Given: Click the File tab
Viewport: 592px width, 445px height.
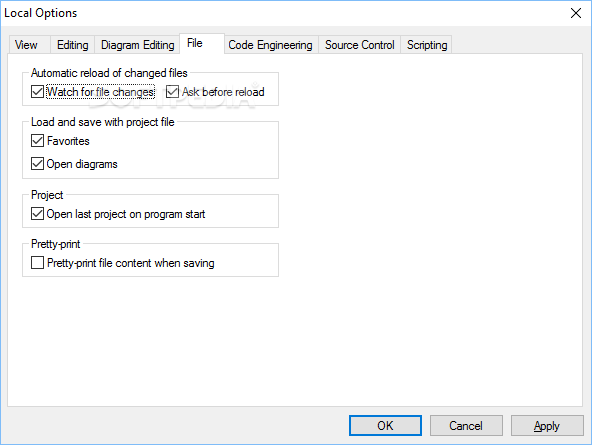Looking at the screenshot, I should point(202,43).
